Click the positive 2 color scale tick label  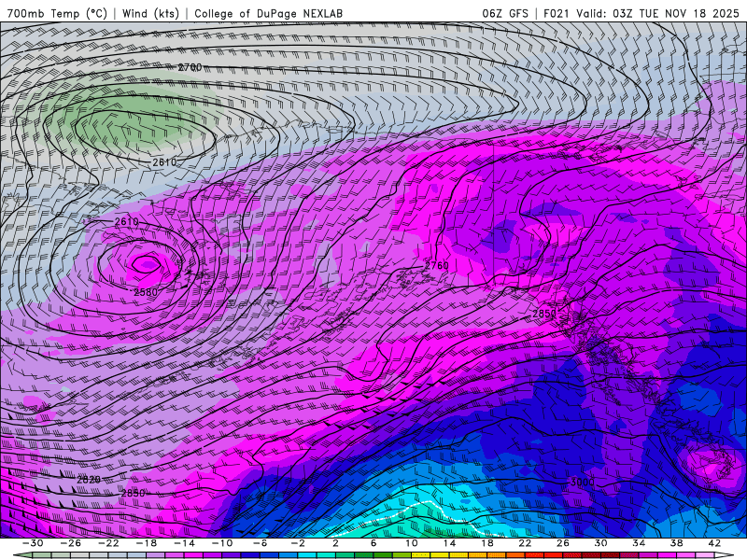pyautogui.click(x=335, y=543)
